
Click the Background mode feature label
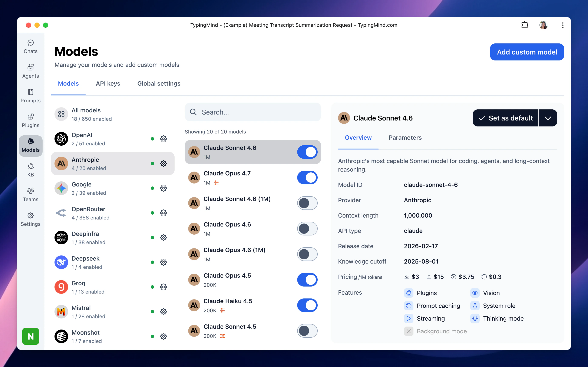(x=442, y=331)
